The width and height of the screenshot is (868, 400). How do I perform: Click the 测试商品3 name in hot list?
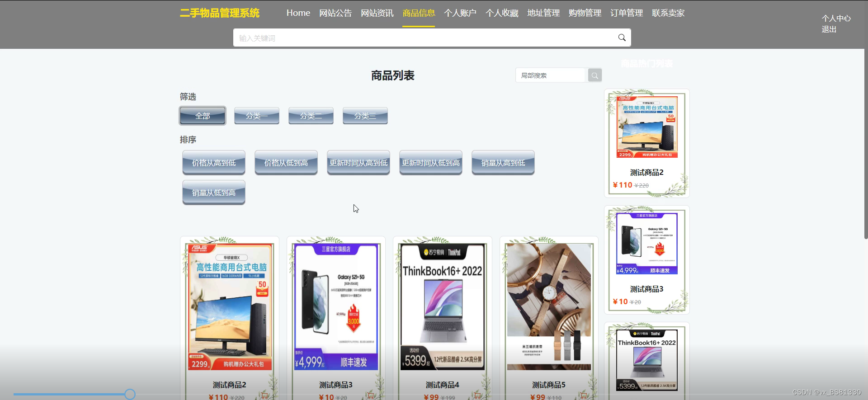point(647,289)
